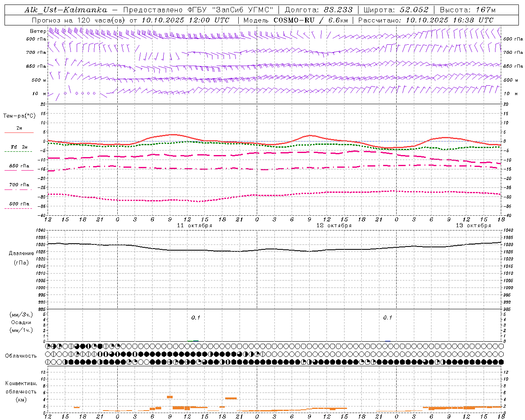Click the "2м" temperature legend entry
The height and width of the screenshot is (420, 525).
[x=19, y=128]
